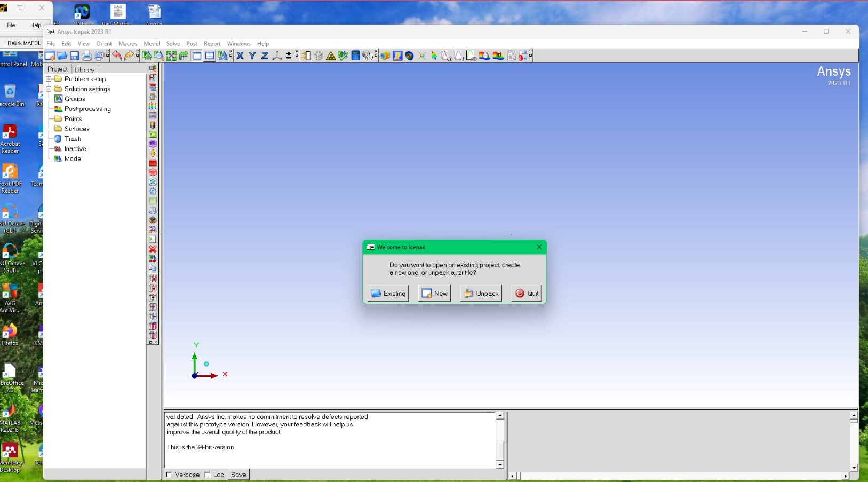
Task: Click Quit button in Welcome dialog
Action: click(527, 293)
